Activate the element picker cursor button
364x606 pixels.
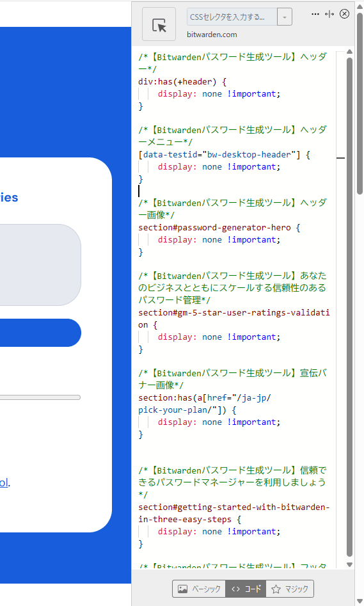159,24
